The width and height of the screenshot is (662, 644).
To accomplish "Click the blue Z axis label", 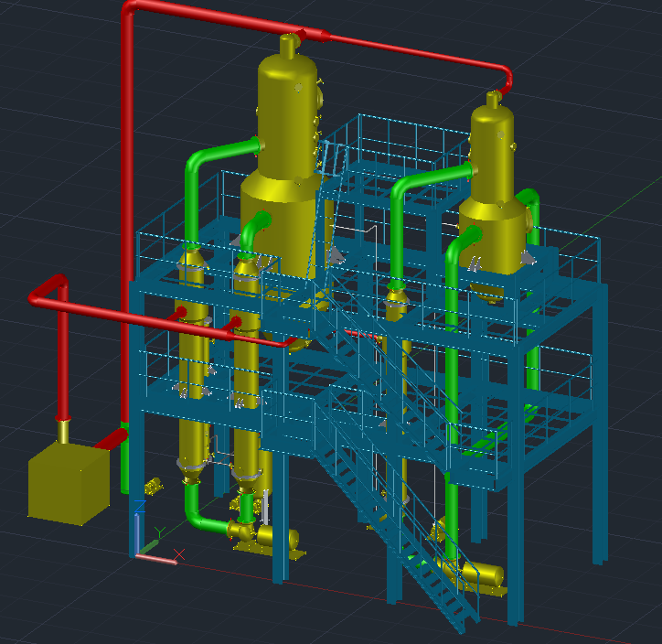I will (x=140, y=507).
